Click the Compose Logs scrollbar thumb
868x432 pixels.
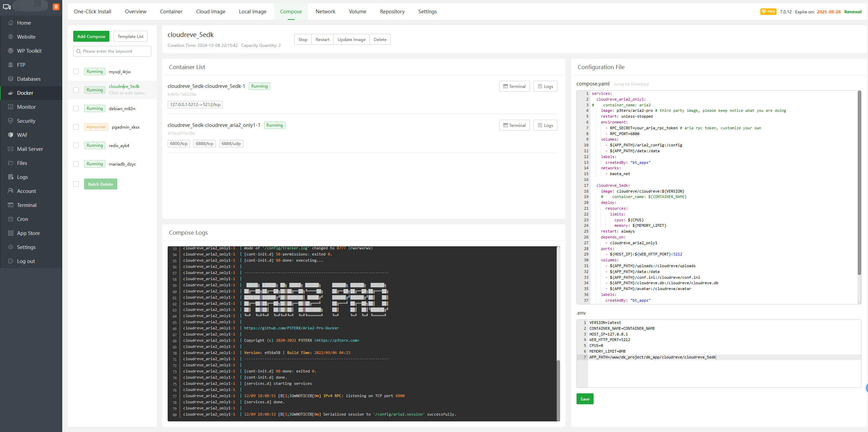(558, 390)
